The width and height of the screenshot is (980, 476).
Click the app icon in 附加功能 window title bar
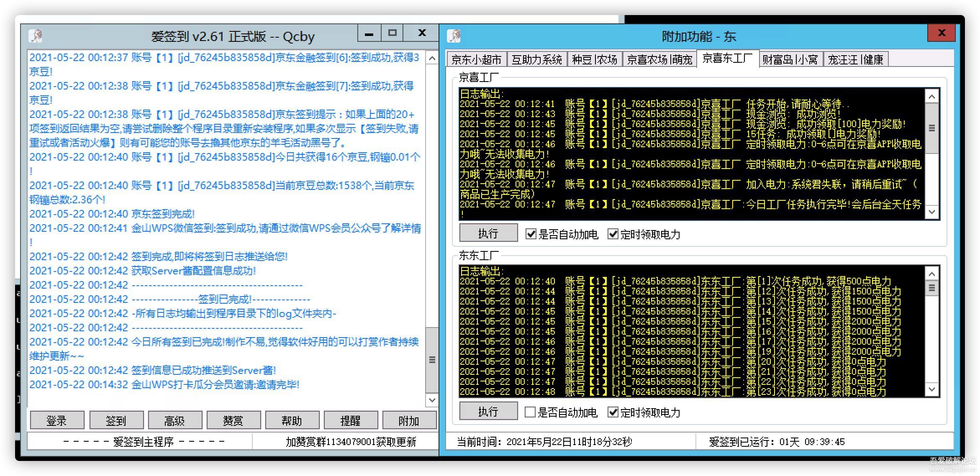click(x=454, y=36)
